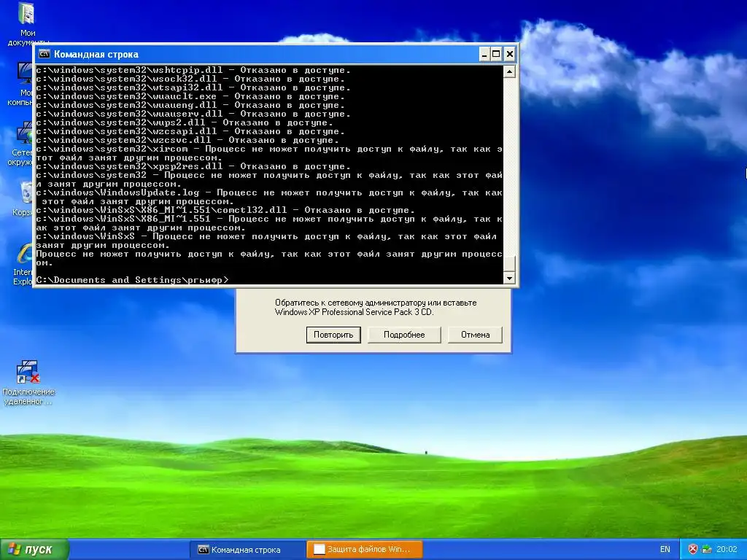The height and width of the screenshot is (560, 747).
Task: Select the Корзина recycle bin icon
Action: [x=23, y=198]
